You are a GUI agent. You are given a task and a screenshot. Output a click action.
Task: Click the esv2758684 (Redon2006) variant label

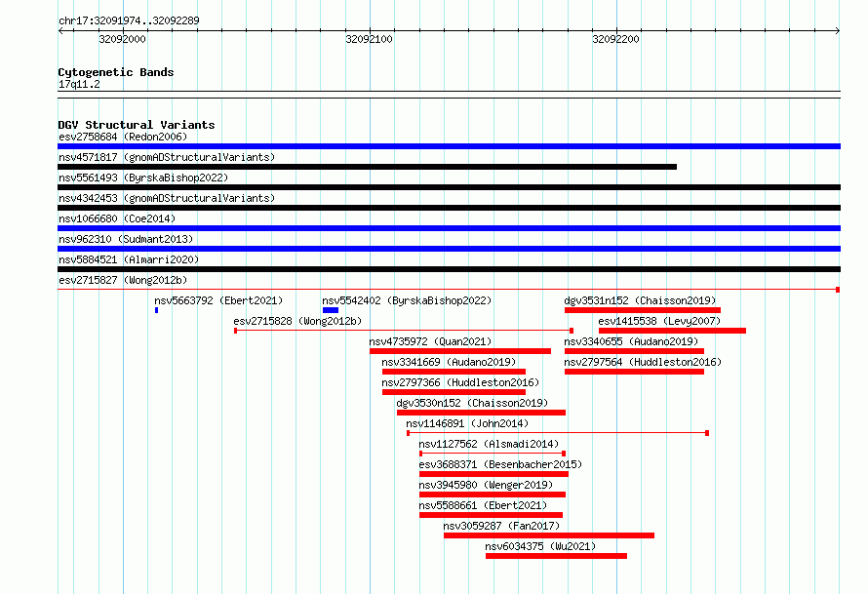click(123, 137)
